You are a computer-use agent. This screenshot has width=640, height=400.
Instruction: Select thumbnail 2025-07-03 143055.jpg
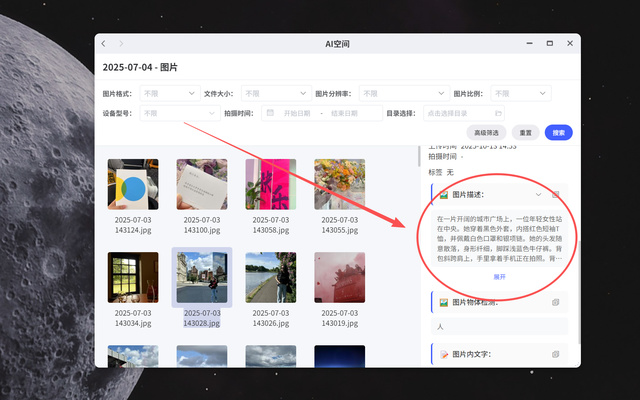point(340,184)
